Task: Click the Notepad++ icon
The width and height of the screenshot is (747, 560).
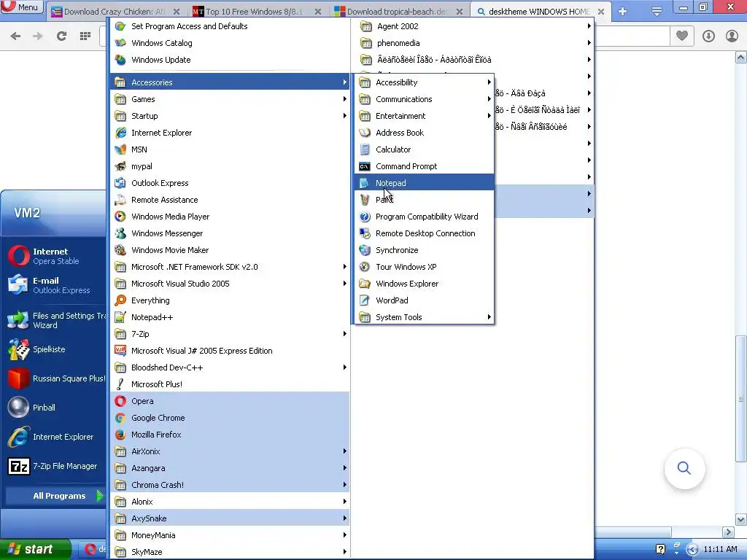Action: (120, 317)
